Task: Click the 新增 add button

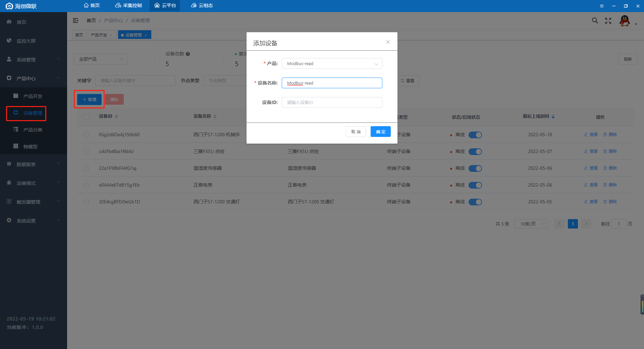Action: [89, 99]
